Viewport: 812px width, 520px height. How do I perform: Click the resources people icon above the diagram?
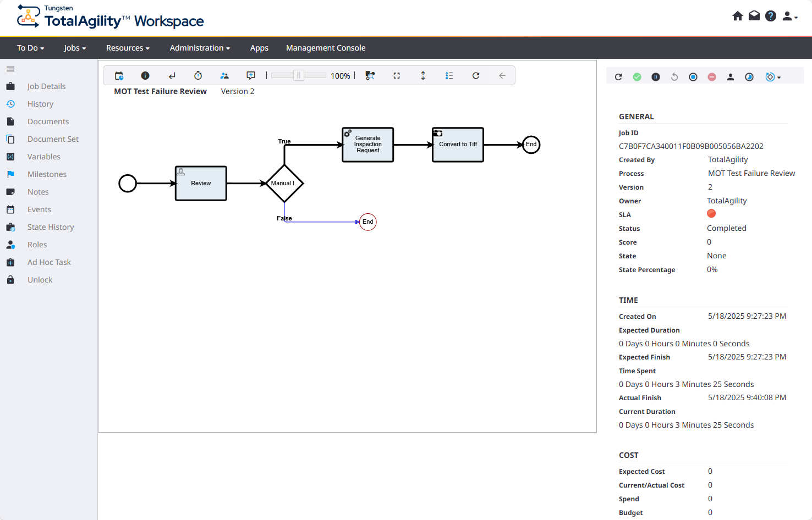224,75
